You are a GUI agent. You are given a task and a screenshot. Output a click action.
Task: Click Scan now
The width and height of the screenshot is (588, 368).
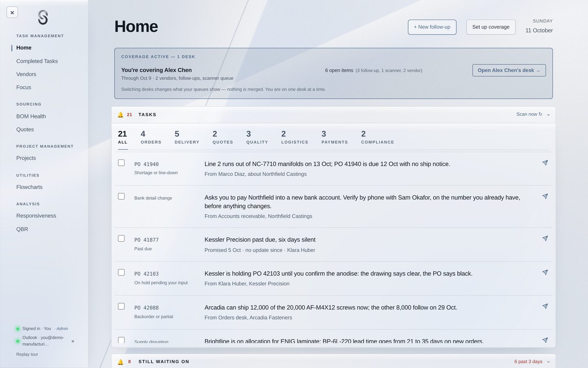pyautogui.click(x=529, y=114)
